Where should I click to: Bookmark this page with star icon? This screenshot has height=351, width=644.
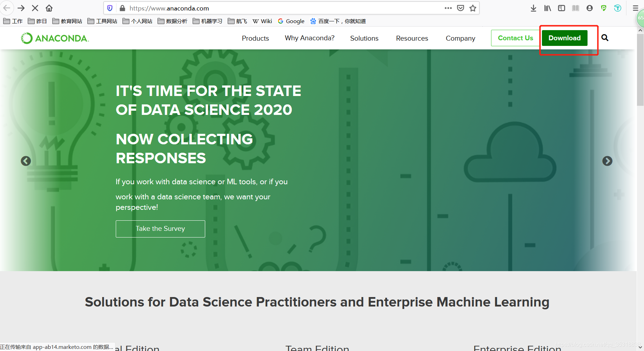[473, 8]
